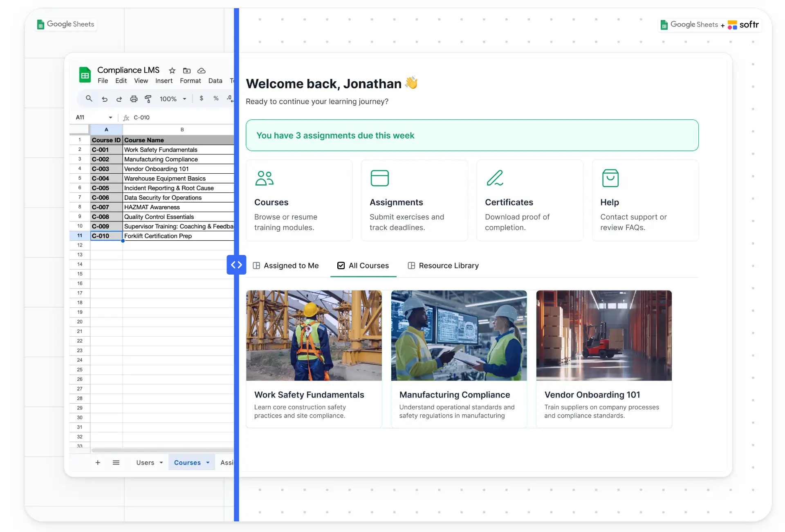785x532 pixels.
Task: Open the Users sheet tab dropdown arrow
Action: (x=161, y=463)
